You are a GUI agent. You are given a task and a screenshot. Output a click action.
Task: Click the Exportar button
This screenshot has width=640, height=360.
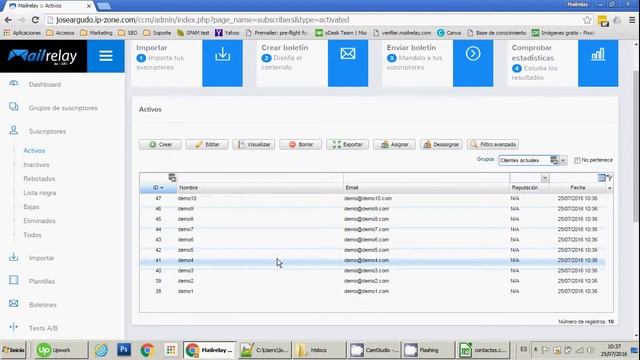point(347,144)
